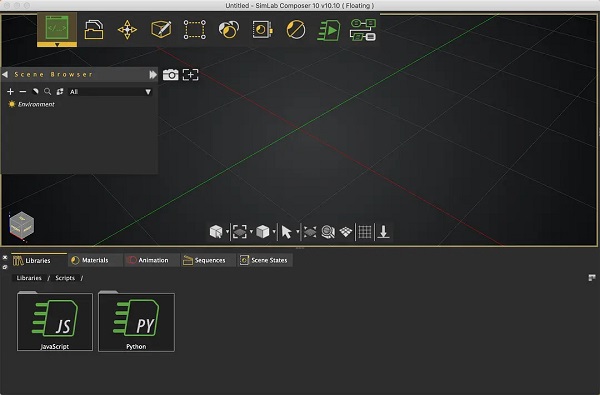Switch to the Sequences tab
Screen dimensions: 600x395
(x=208, y=260)
